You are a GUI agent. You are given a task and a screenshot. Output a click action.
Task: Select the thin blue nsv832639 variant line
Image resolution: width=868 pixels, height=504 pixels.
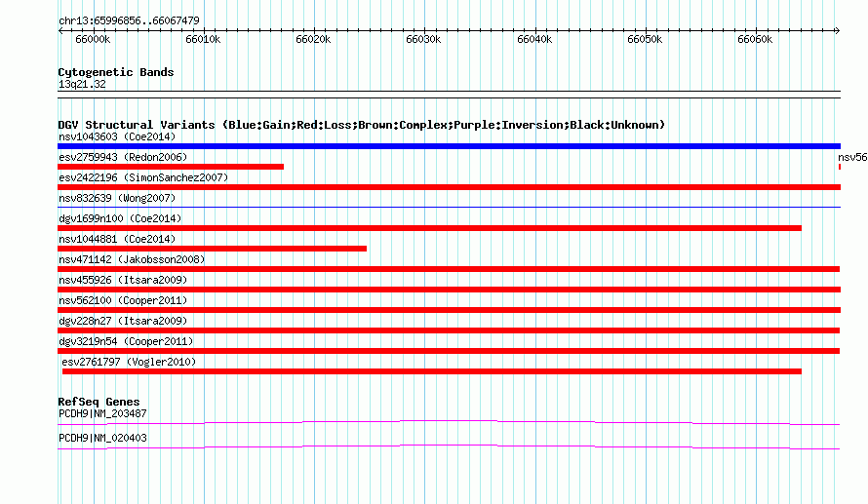pyautogui.click(x=449, y=207)
